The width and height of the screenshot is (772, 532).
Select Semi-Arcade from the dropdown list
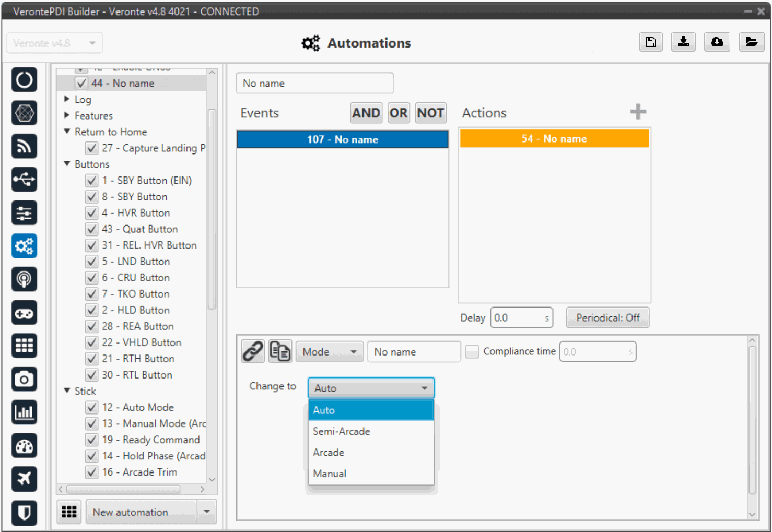(x=342, y=431)
